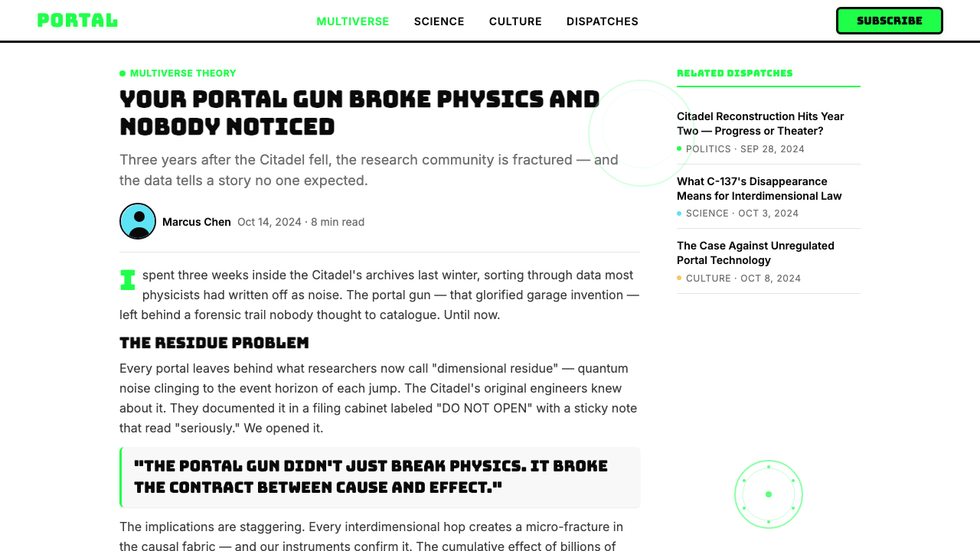This screenshot has width=980, height=551.
Task: Open C-137's Disappearance article link
Action: tap(759, 188)
